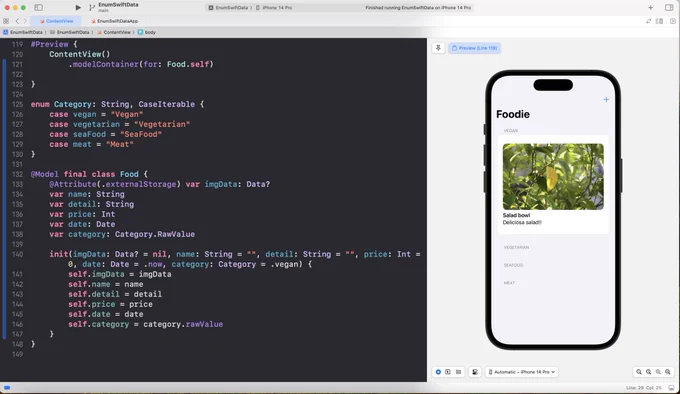Click the Foodie title in preview

click(x=513, y=114)
